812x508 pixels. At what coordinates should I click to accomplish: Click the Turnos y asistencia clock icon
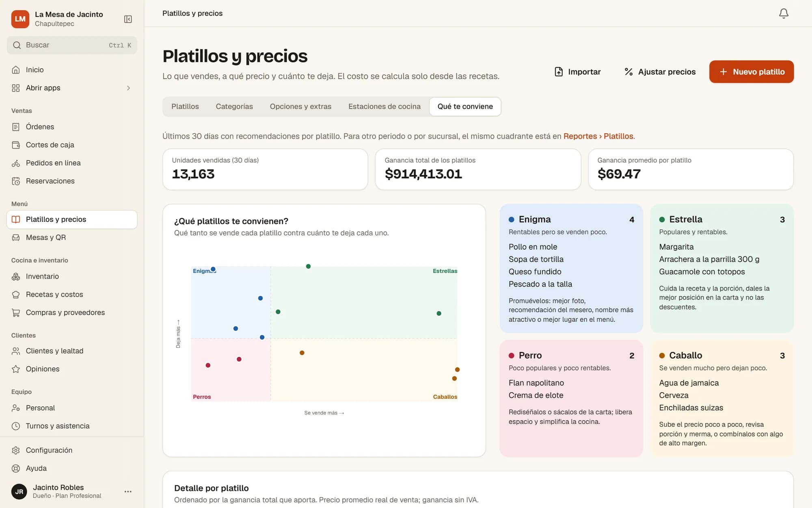pyautogui.click(x=16, y=426)
